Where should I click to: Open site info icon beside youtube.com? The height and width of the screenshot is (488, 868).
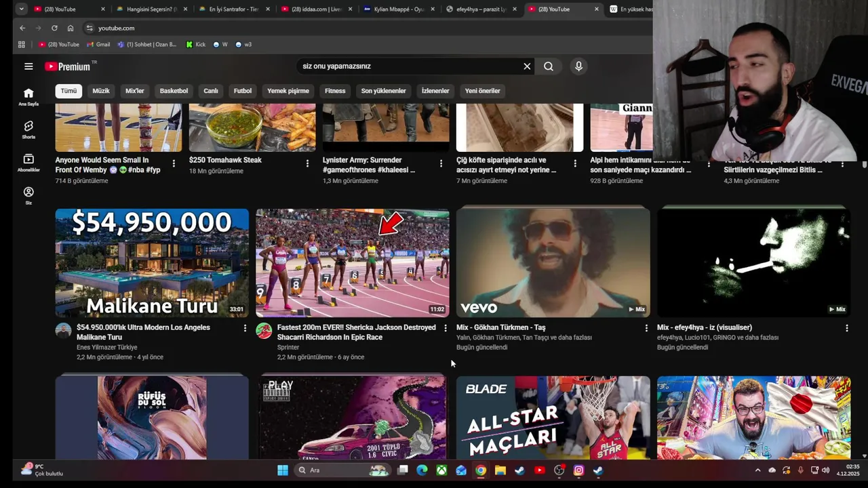89,28
